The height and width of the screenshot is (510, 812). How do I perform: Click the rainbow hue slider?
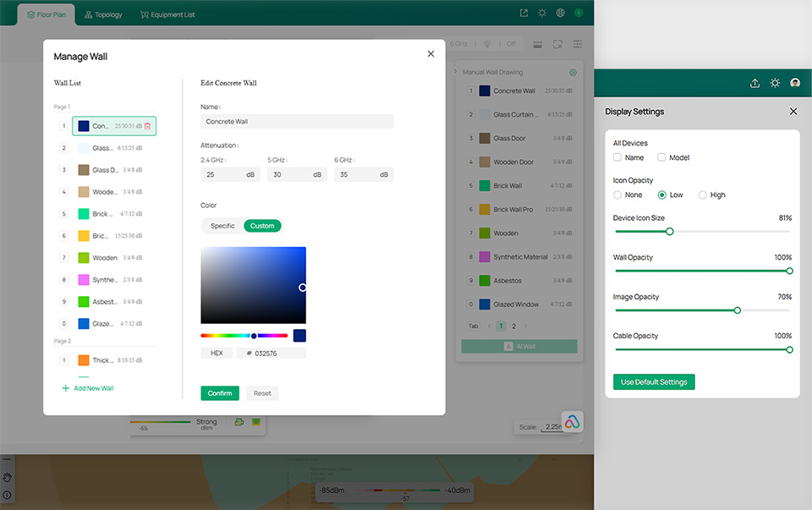244,336
